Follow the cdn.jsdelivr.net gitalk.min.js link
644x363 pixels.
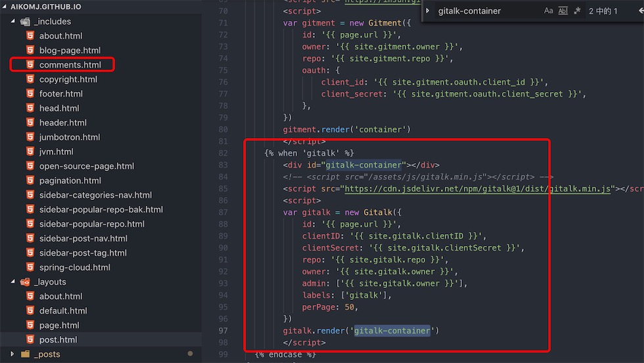pyautogui.click(x=477, y=189)
